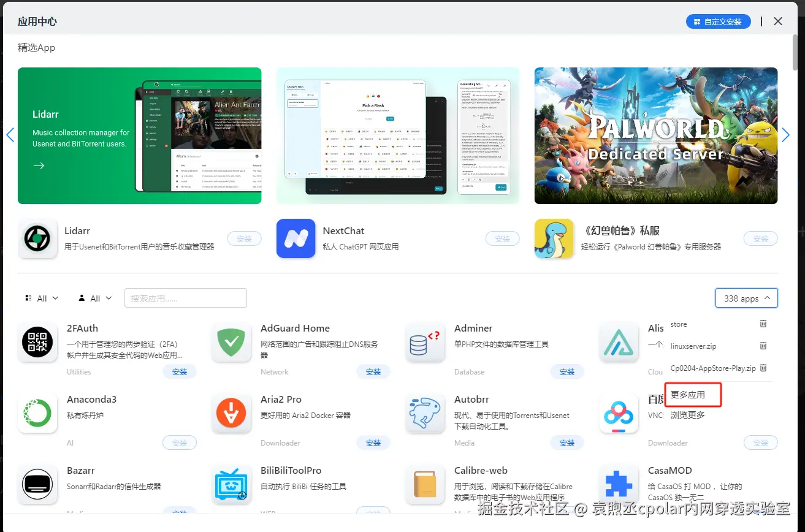Install the Adminer app

tap(567, 371)
